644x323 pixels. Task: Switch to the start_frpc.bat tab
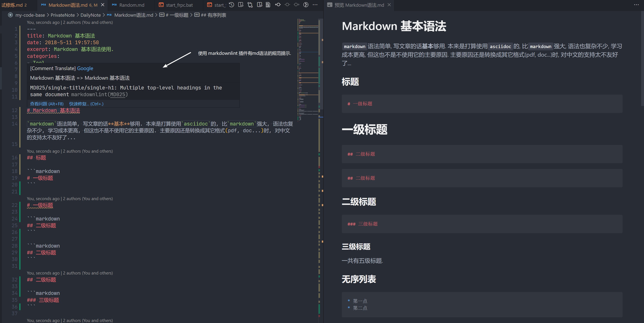pyautogui.click(x=179, y=5)
